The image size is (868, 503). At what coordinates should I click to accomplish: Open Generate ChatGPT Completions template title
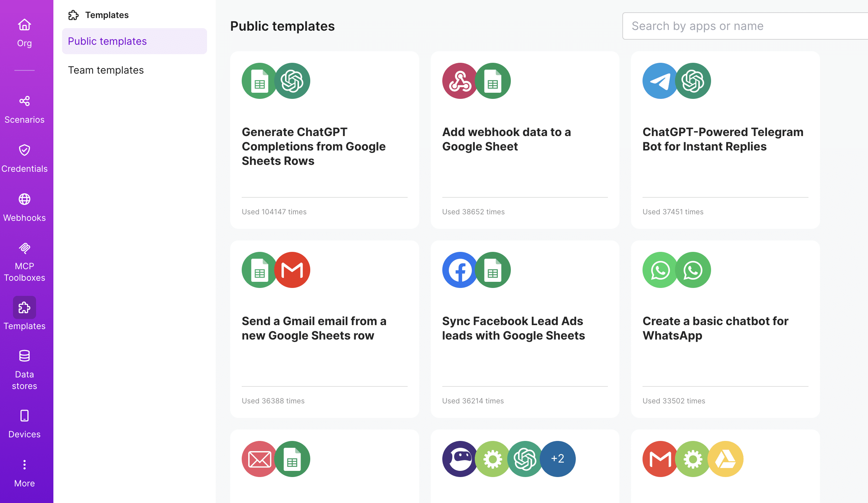[314, 146]
